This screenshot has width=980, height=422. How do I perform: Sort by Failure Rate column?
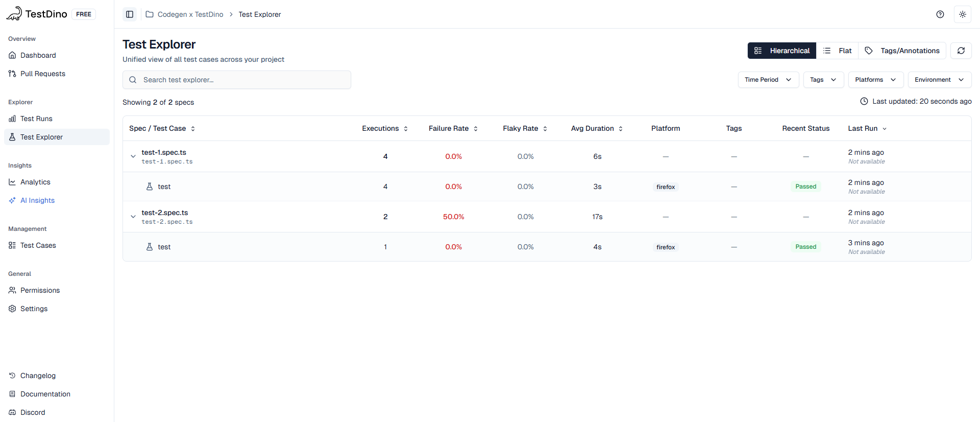point(453,128)
